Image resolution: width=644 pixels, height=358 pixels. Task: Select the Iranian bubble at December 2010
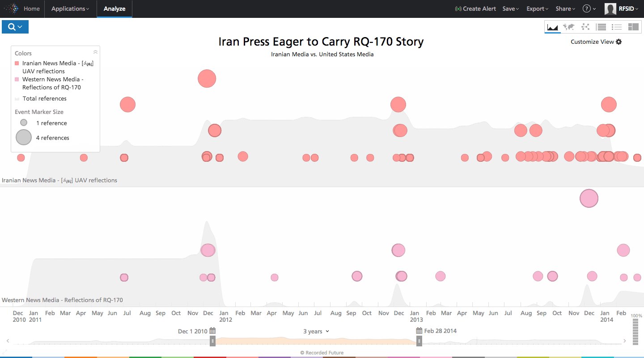pos(21,158)
